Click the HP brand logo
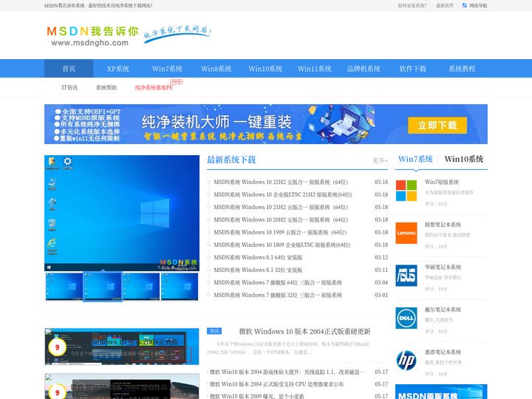 click(x=406, y=361)
